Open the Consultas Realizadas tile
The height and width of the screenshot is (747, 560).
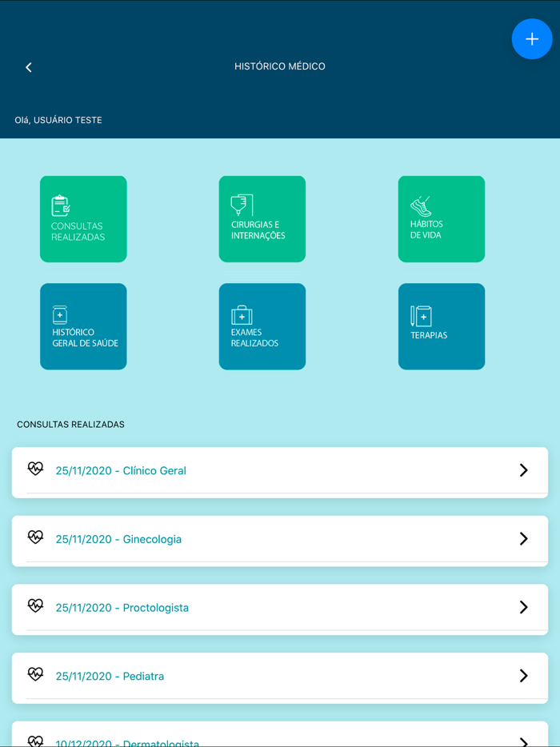coord(83,219)
